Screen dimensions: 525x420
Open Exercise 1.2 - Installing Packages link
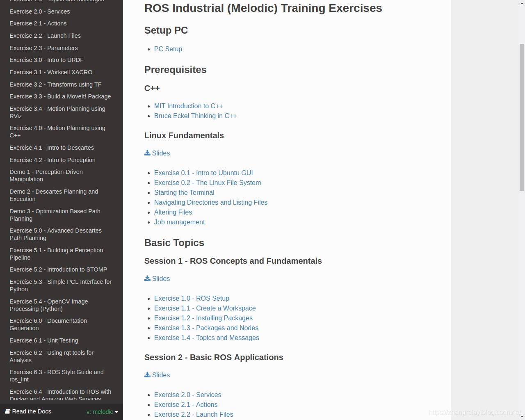203,318
